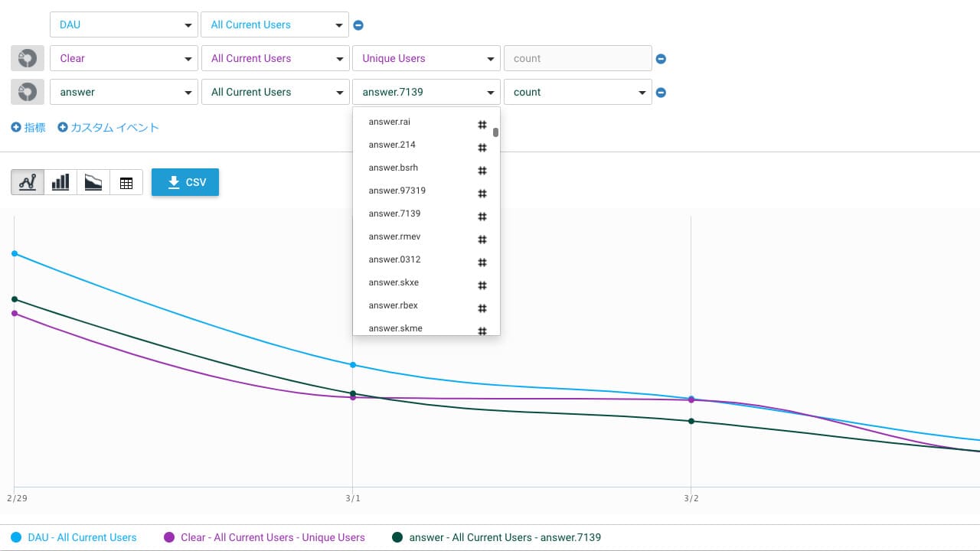Viewport: 980px width, 551px height.
Task: Switch to the table view icon
Action: pyautogui.click(x=126, y=182)
